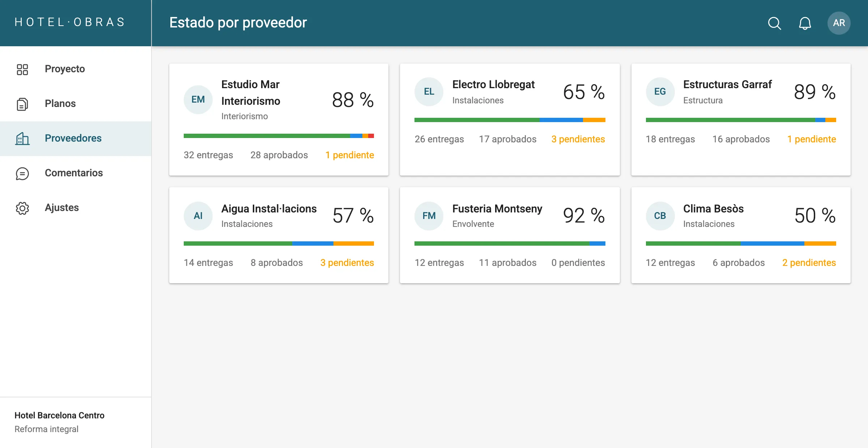Image resolution: width=868 pixels, height=448 pixels.
Task: Open Ajustes in the sidebar
Action: click(76, 208)
